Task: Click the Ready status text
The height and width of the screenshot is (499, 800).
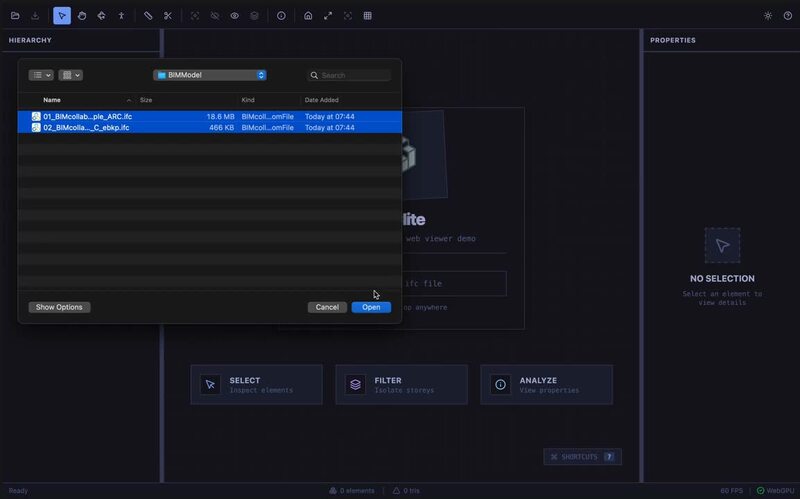Action: click(x=18, y=491)
